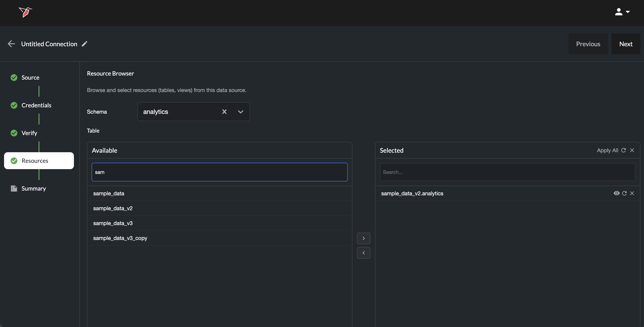
Task: Remove sample_data_v2.analytics from Selected
Action: [x=632, y=193]
